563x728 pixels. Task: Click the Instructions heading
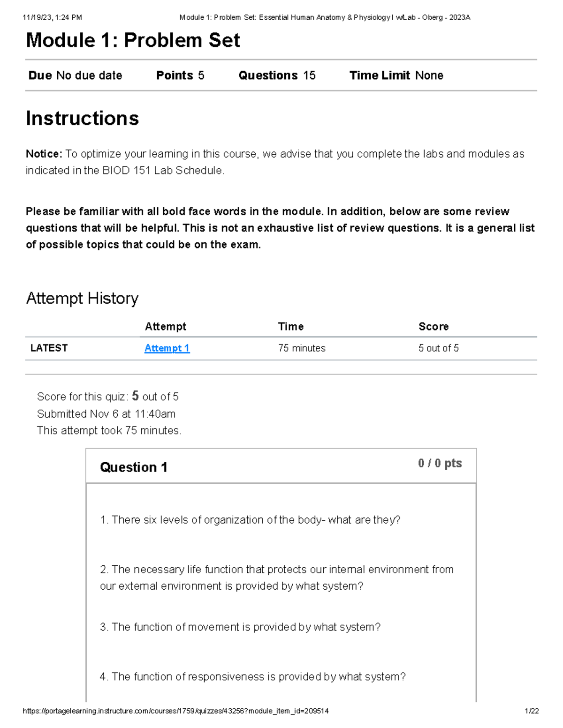[x=82, y=118]
